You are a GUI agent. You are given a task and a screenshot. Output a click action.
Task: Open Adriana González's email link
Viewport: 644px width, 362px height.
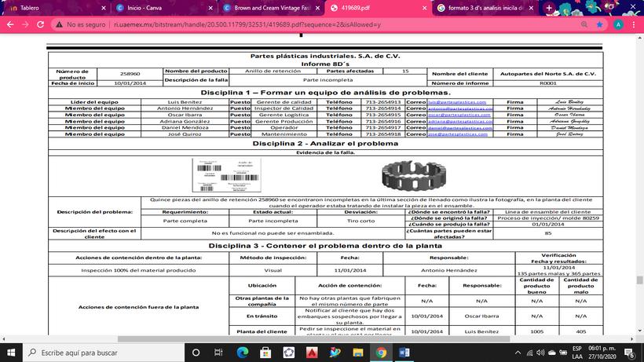click(x=460, y=122)
